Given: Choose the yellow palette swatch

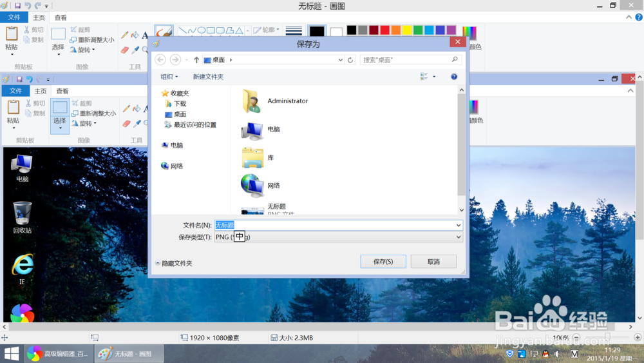Looking at the screenshot, I should click(407, 30).
